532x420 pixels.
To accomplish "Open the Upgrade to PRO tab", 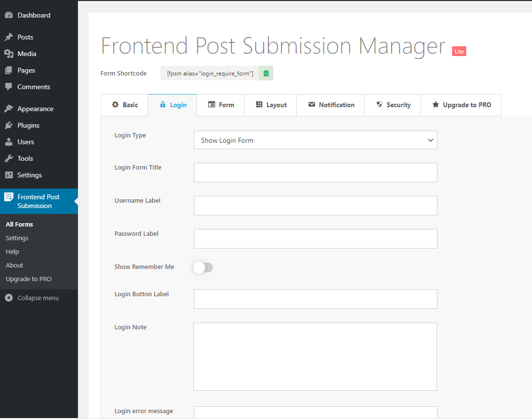I will pyautogui.click(x=461, y=105).
